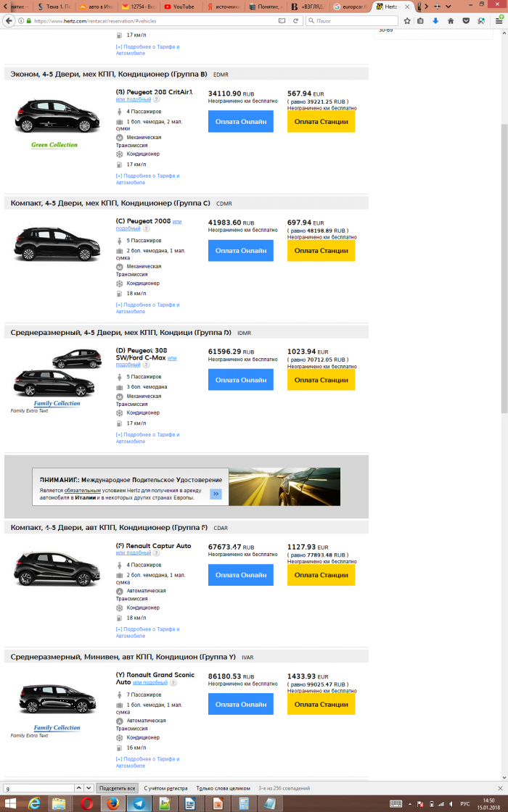Open the Pocket icon in toolbar
The height and width of the screenshot is (812, 508).
pyautogui.click(x=466, y=21)
